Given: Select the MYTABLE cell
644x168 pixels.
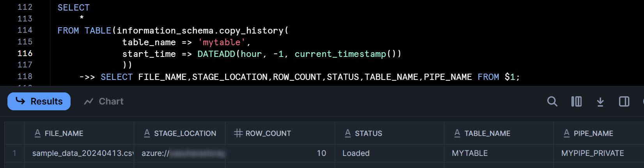Looking at the screenshot, I should 499,153.
